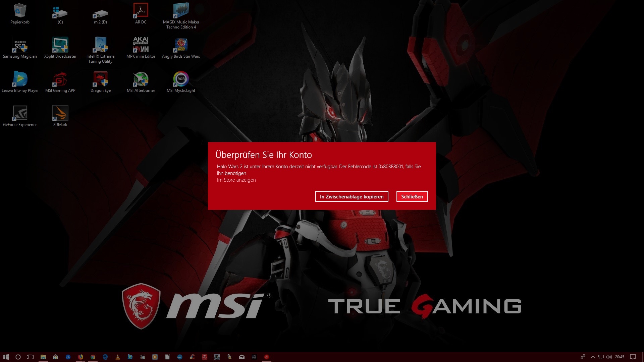
Task: Open the Windows Start menu
Action: 6,357
